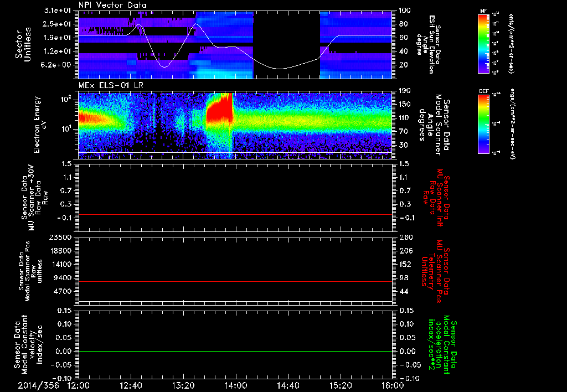Click the red line in MU Scanner +30V panel
The height and width of the screenshot is (392, 567).
point(235,214)
